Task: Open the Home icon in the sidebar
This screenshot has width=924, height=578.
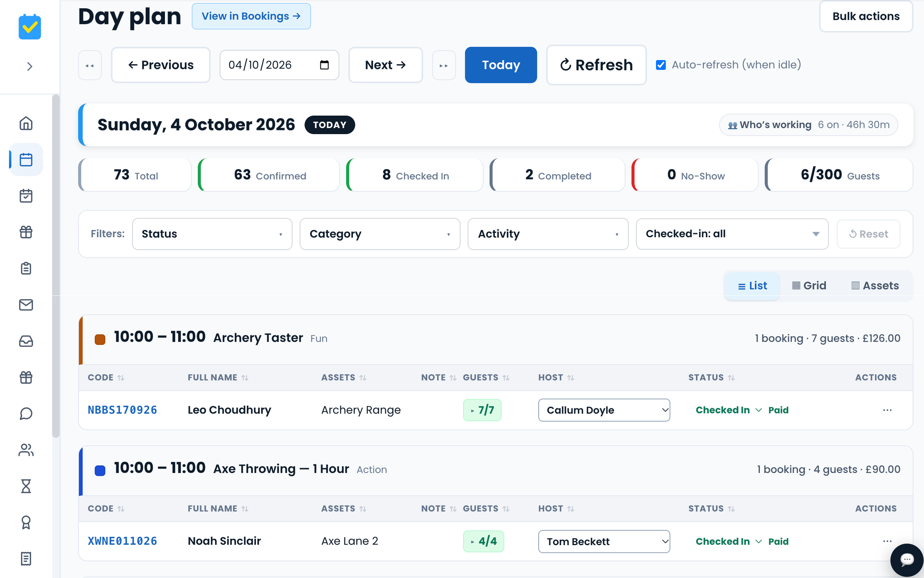Action: point(26,123)
